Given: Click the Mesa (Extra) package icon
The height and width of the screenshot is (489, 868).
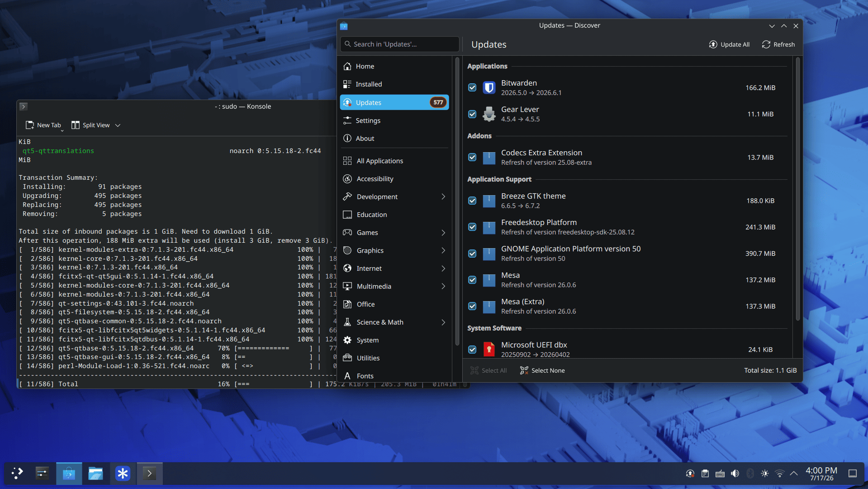Looking at the screenshot, I should point(489,307).
